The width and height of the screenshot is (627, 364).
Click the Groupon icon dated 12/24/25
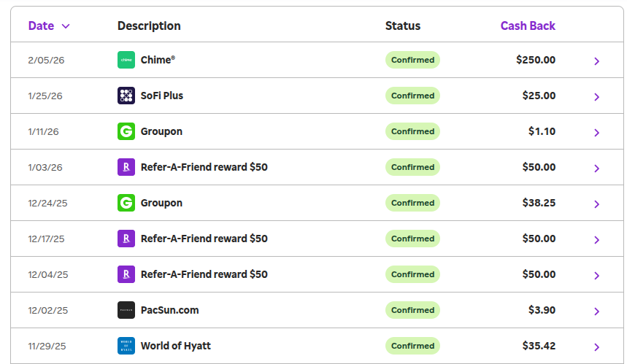point(126,203)
